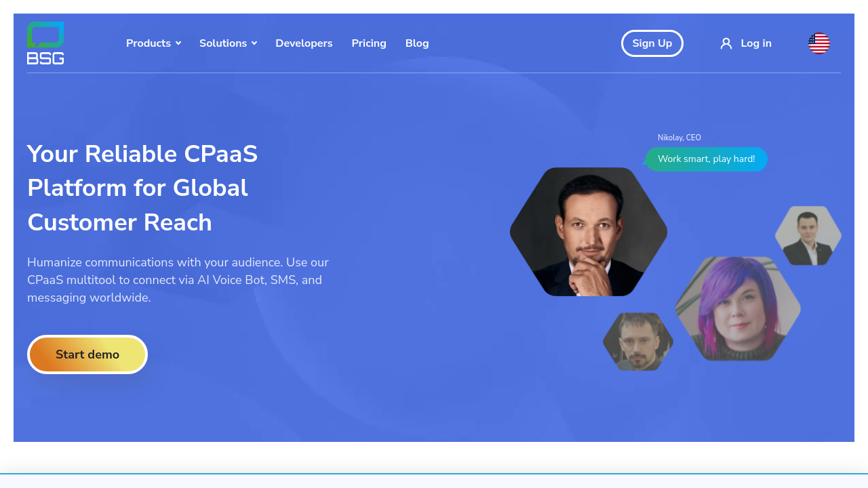Open the Pricing page

click(369, 43)
